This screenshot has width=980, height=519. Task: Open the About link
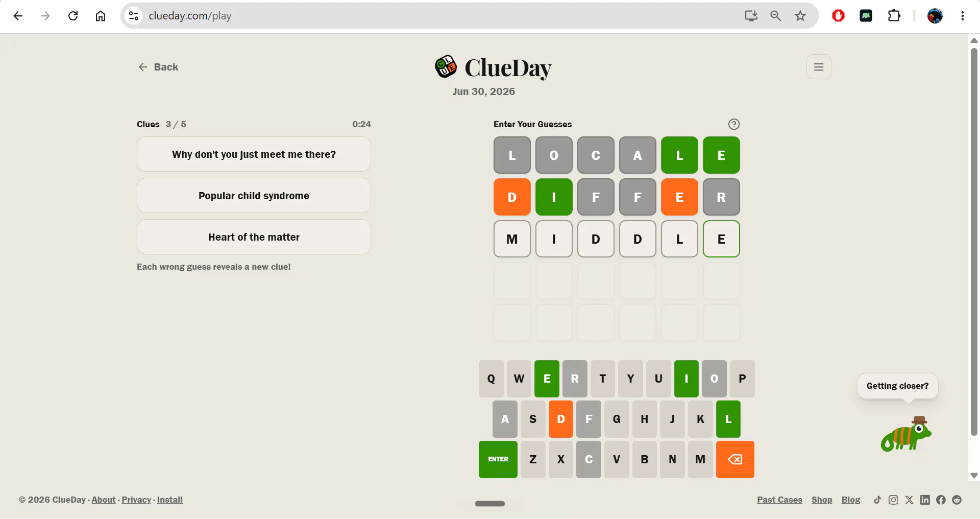point(104,500)
